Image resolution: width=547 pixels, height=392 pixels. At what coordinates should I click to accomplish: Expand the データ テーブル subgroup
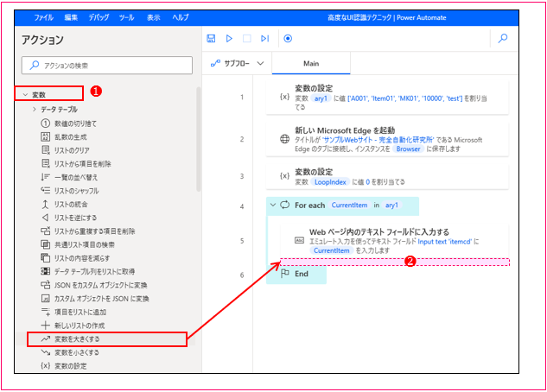pos(35,110)
